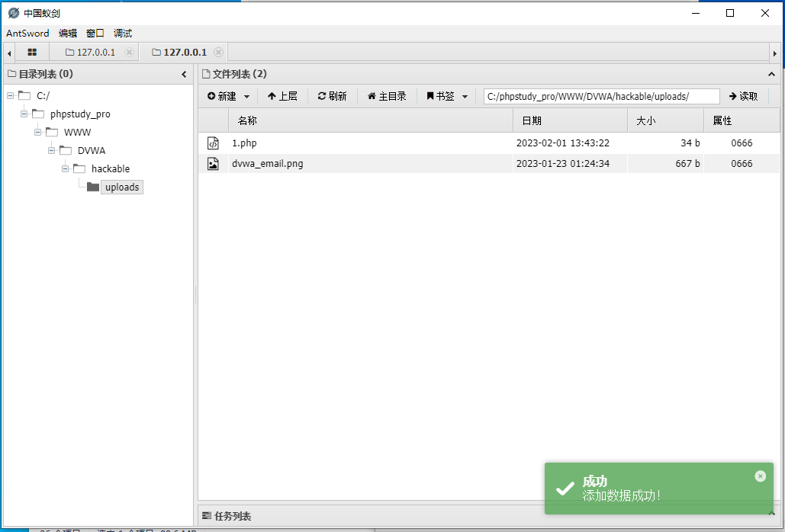Click the 34 b size cell
785x532 pixels.
pyautogui.click(x=690, y=143)
